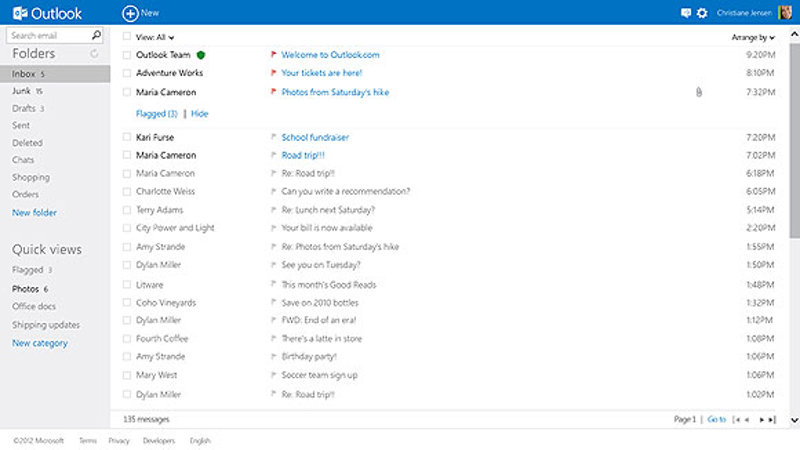
Task: Open the Junk folder
Action: tap(22, 91)
